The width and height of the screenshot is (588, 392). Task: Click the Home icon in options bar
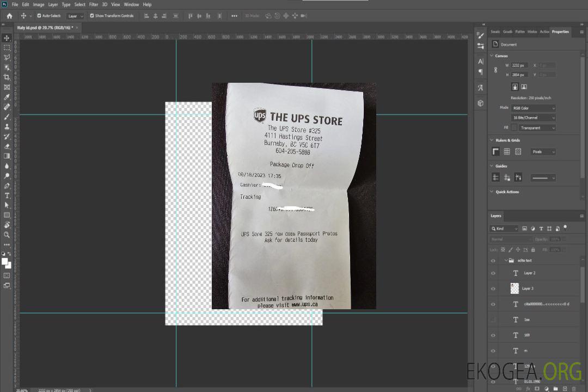click(9, 16)
